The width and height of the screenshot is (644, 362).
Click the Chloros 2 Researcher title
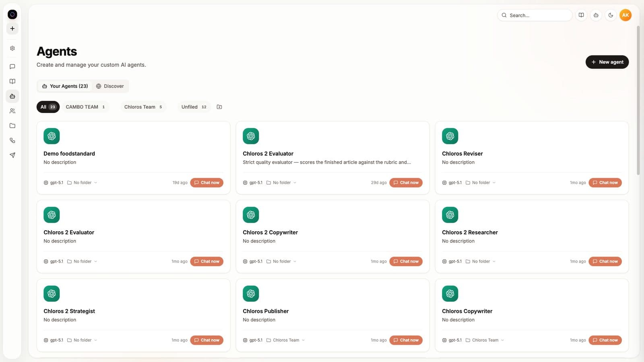[x=470, y=232]
